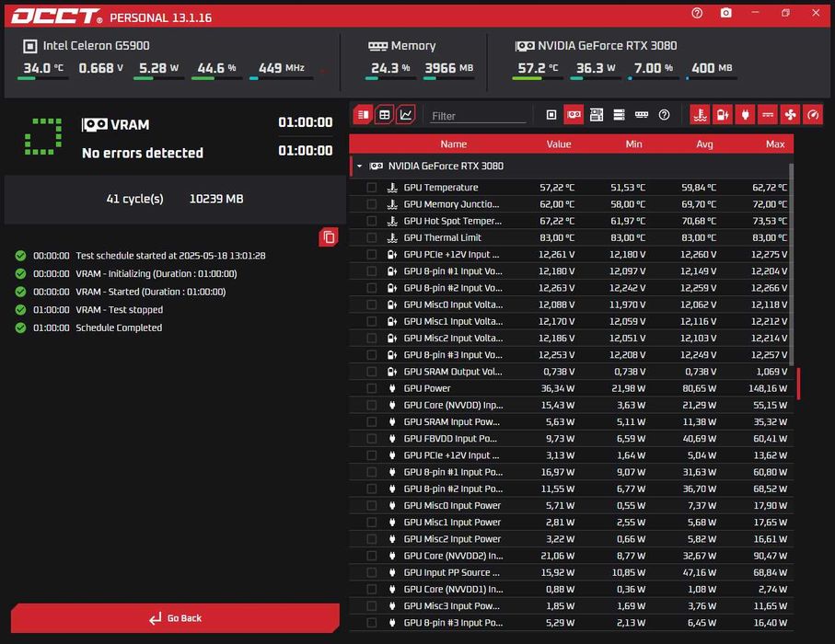Collapse the NVIDIA GeForce RTX 3080 group
Image resolution: width=835 pixels, height=644 pixels.
(359, 166)
